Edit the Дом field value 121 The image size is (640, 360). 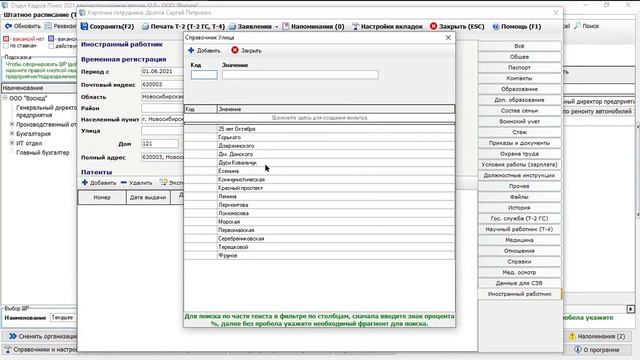[160, 144]
